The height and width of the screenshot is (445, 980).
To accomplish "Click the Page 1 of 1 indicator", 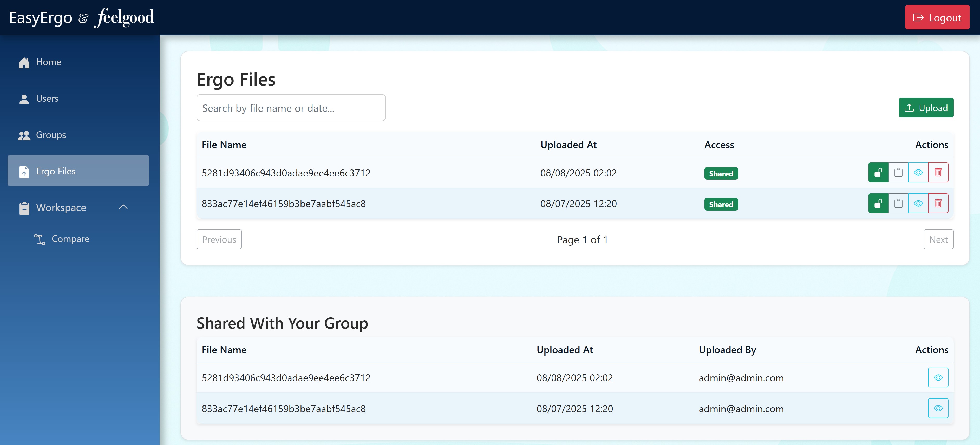I will tap(583, 240).
